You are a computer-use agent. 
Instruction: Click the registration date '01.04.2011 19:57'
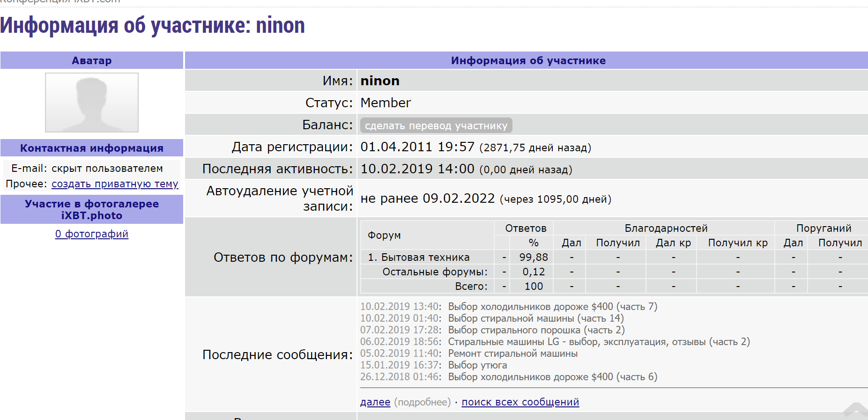pos(417,147)
